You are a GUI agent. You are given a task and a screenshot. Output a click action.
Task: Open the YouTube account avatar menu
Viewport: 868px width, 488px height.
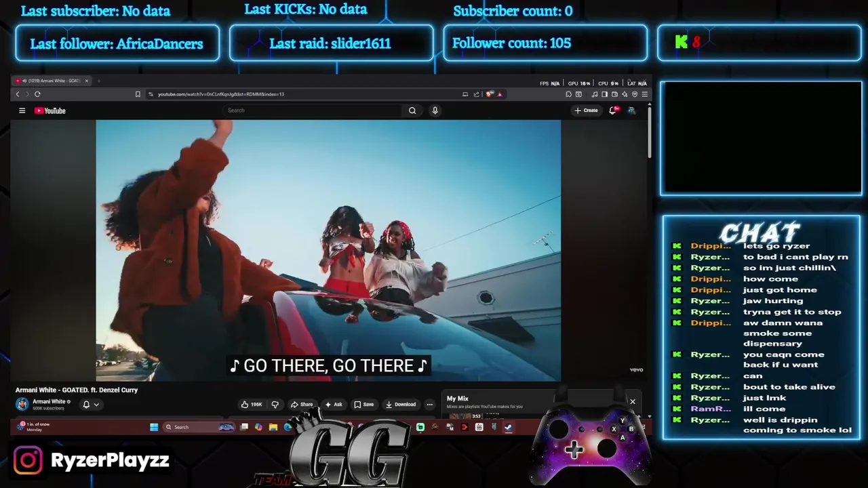[631, 110]
